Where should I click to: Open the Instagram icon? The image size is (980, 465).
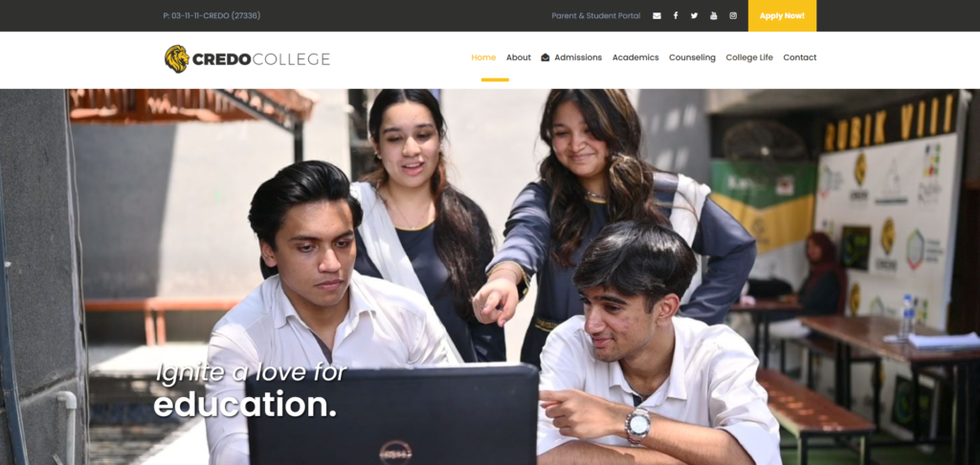click(733, 15)
